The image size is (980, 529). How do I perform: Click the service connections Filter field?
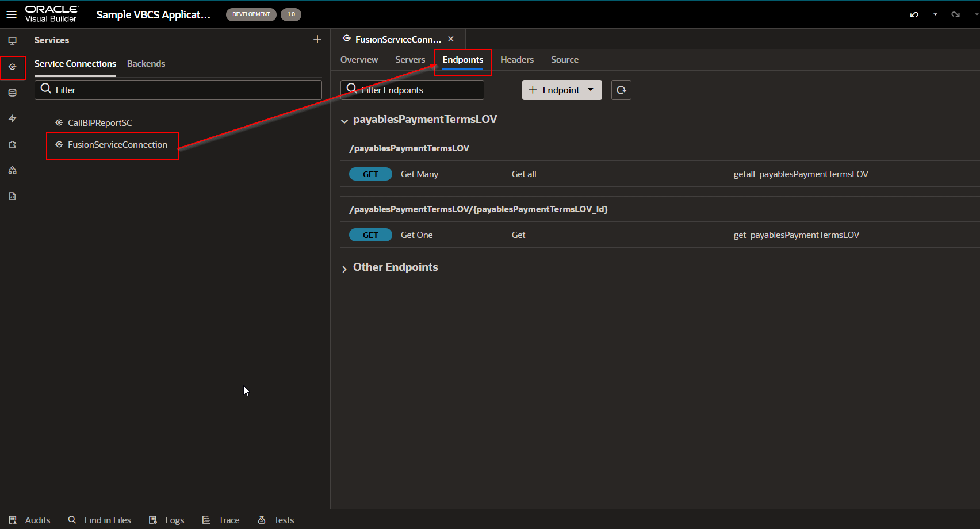178,90
